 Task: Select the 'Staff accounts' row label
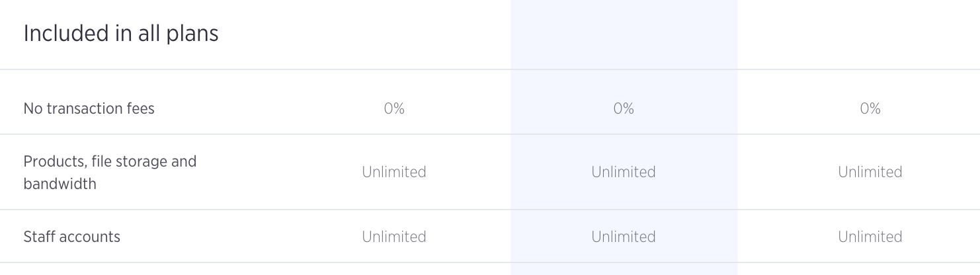(x=72, y=237)
